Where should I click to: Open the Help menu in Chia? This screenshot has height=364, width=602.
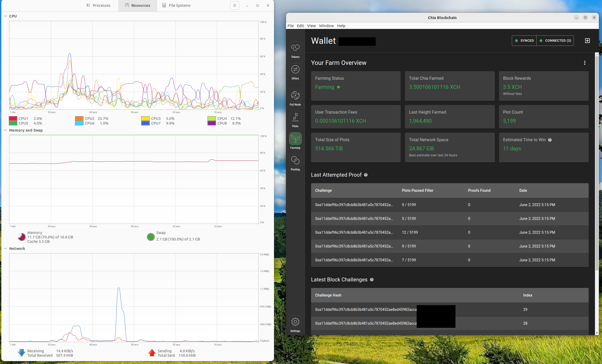tap(341, 26)
